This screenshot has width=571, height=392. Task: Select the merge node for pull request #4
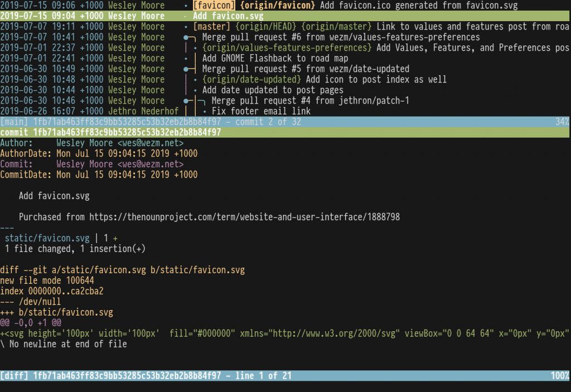click(186, 100)
